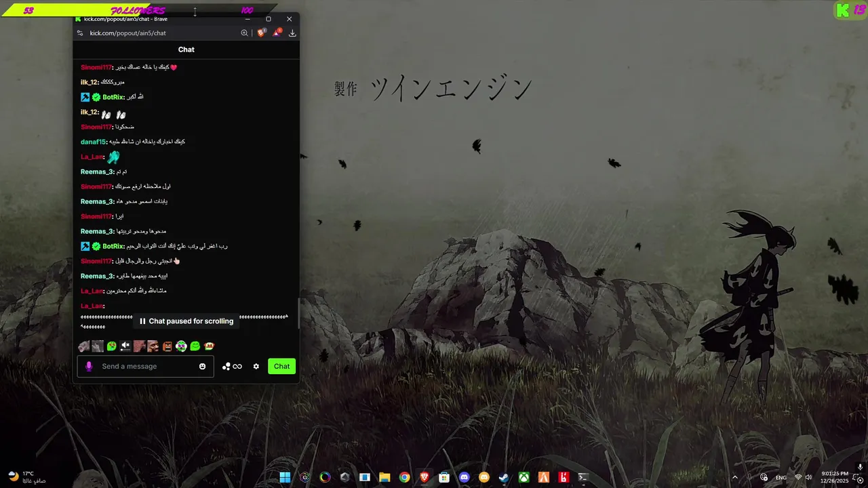
Task: Expand the system tray hidden icons chevron
Action: [x=734, y=477]
